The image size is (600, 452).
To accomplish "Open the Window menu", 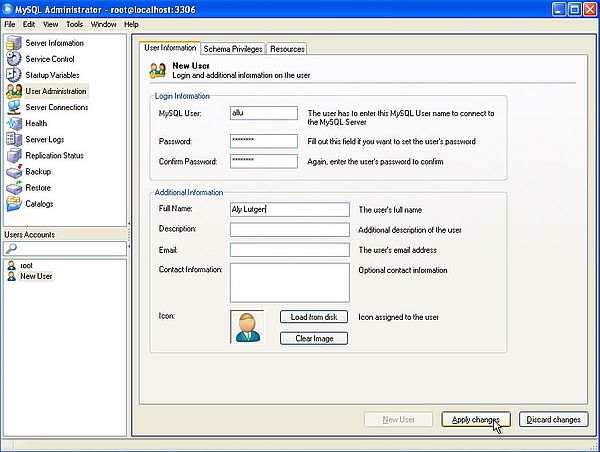I will pos(103,24).
